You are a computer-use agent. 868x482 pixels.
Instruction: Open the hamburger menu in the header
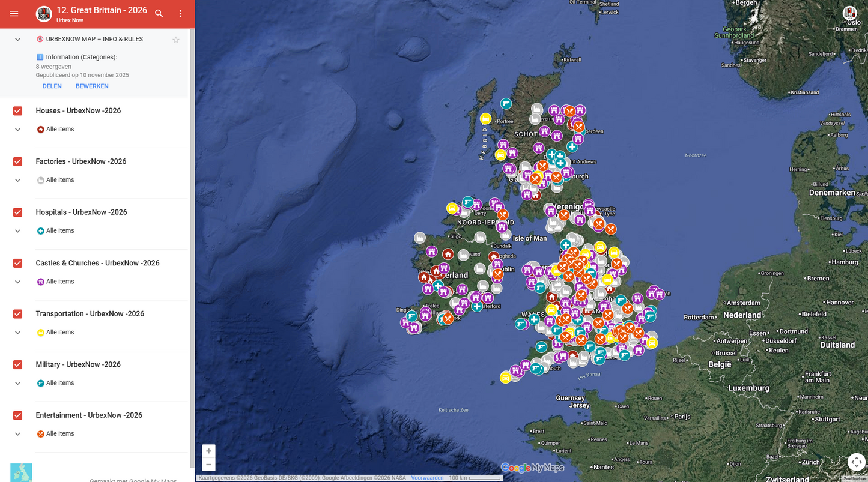[14, 14]
